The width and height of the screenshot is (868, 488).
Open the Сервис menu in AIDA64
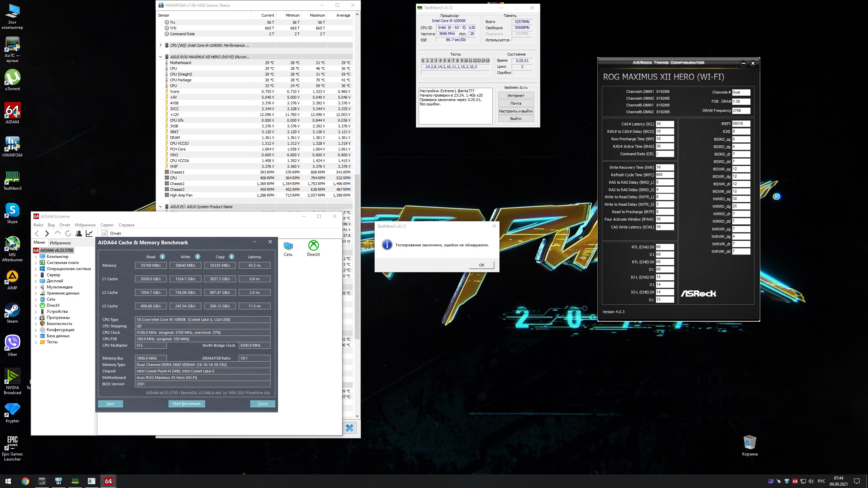pyautogui.click(x=107, y=225)
